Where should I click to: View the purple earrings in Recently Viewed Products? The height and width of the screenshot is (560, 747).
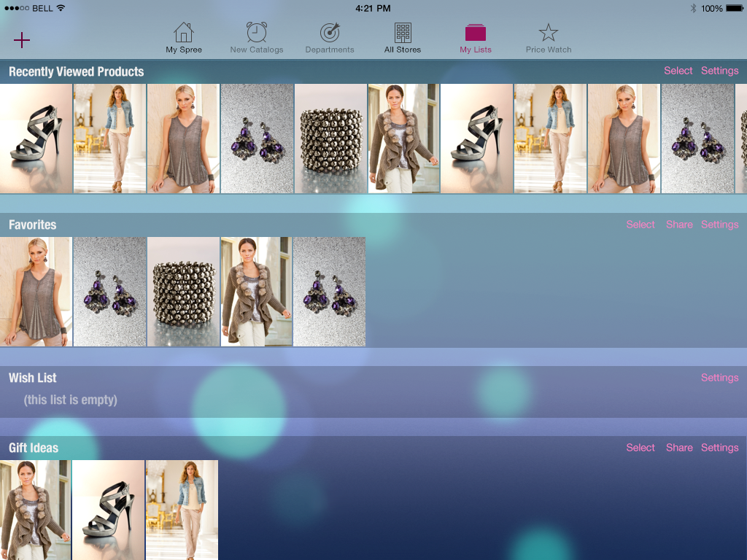pos(258,139)
